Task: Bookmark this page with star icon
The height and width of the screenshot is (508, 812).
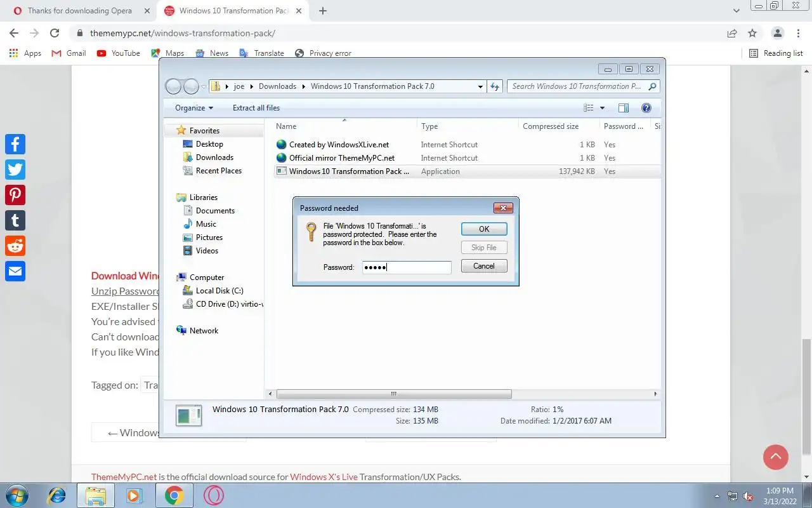Action: 752,33
